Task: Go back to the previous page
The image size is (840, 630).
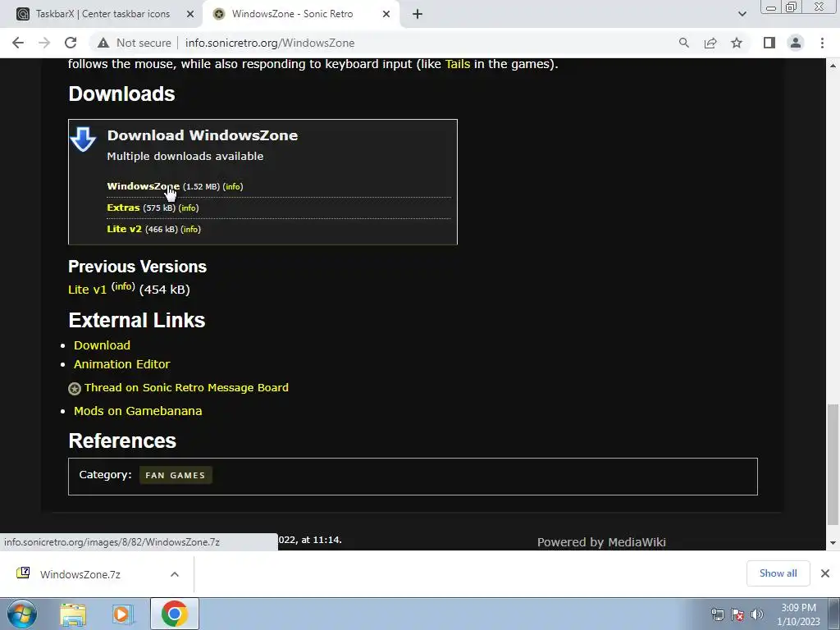Action: point(18,43)
